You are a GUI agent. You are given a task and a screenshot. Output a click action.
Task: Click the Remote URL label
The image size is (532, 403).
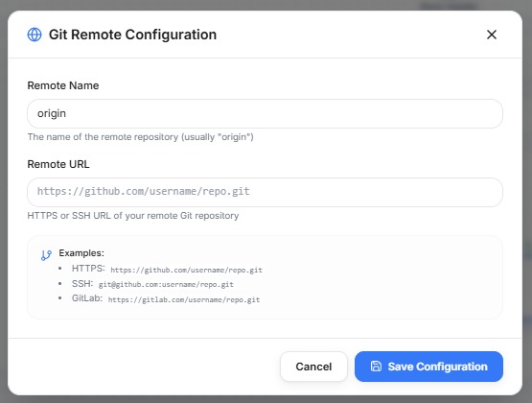tap(58, 164)
